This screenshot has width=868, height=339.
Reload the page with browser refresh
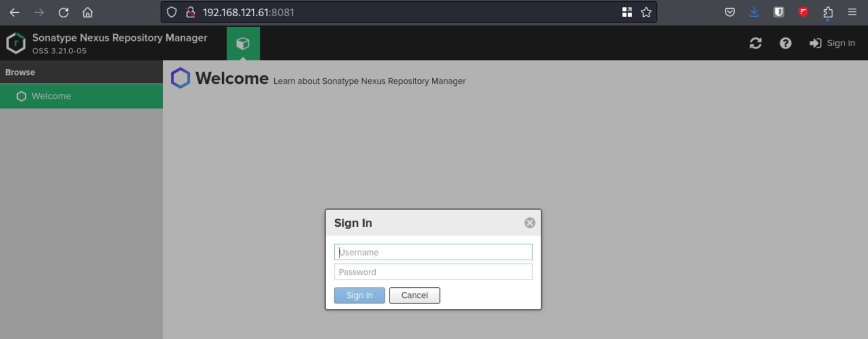pyautogui.click(x=63, y=12)
